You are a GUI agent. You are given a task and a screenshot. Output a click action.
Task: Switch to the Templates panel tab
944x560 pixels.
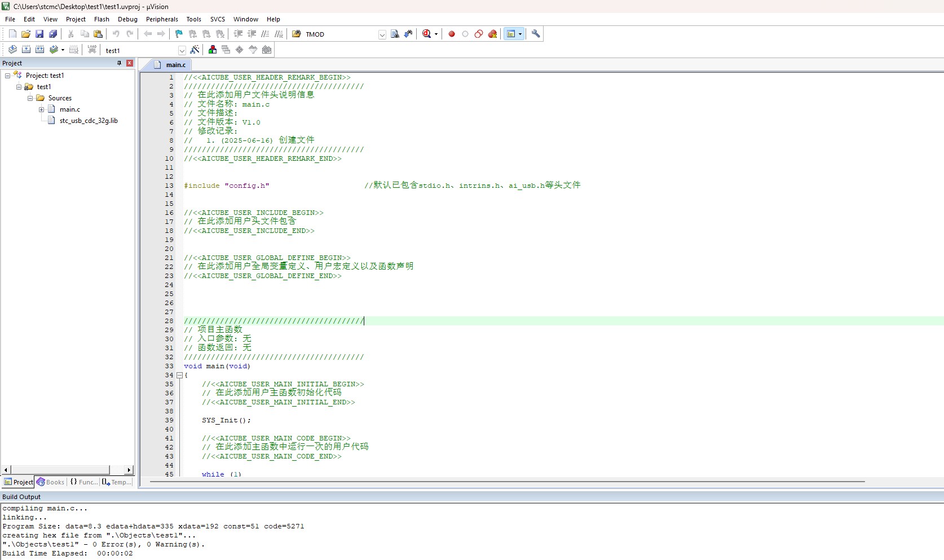[x=117, y=482]
